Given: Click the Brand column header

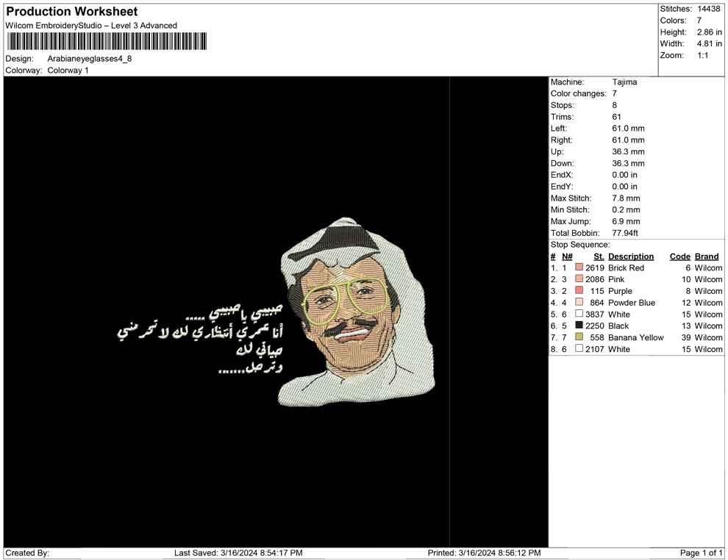Looking at the screenshot, I should (x=707, y=256).
